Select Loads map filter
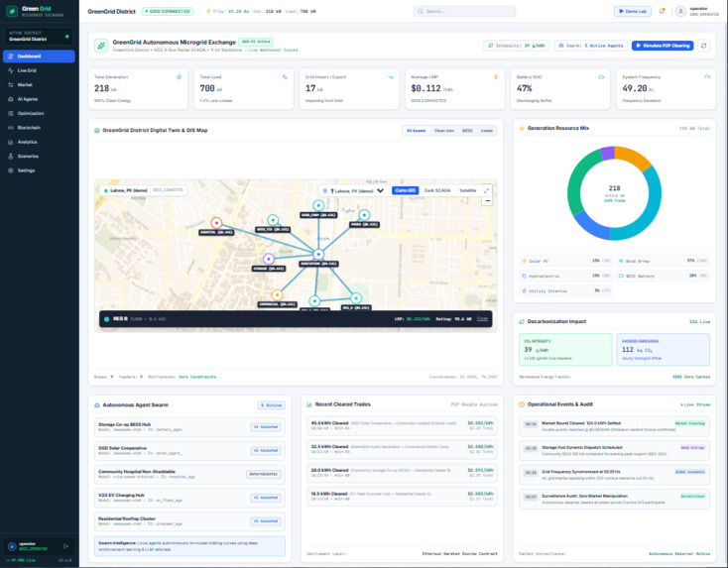Viewport: 728px width, 568px height. click(x=487, y=131)
